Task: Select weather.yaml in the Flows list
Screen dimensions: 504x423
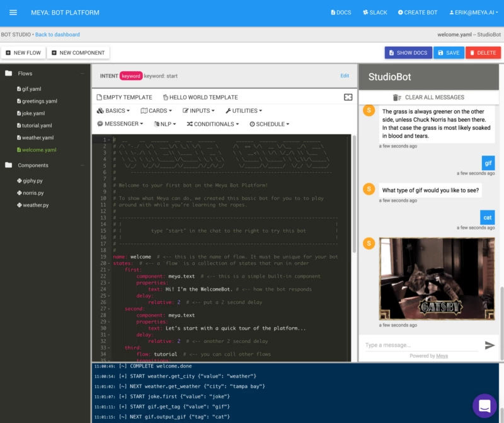Action: pyautogui.click(x=38, y=137)
